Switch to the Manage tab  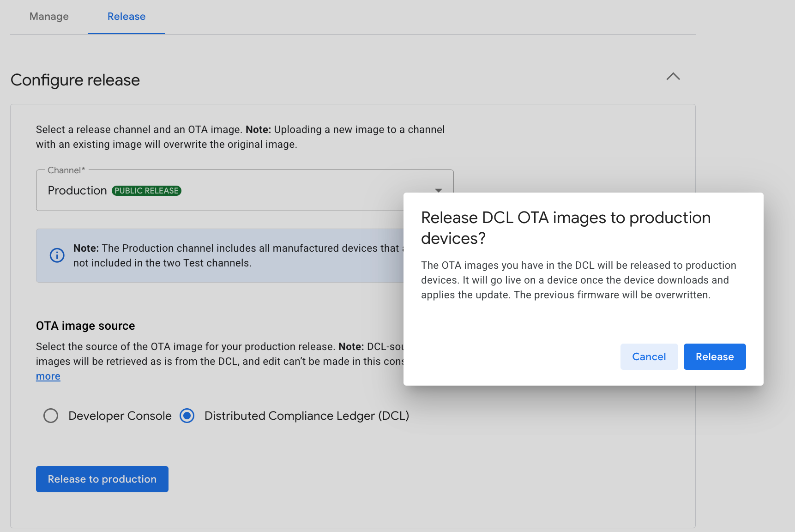pyautogui.click(x=49, y=17)
